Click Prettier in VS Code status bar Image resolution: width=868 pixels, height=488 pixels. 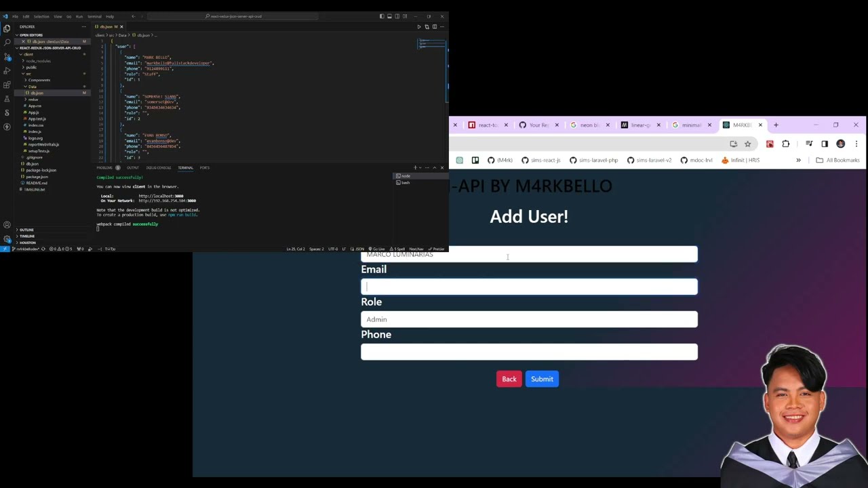tap(437, 249)
